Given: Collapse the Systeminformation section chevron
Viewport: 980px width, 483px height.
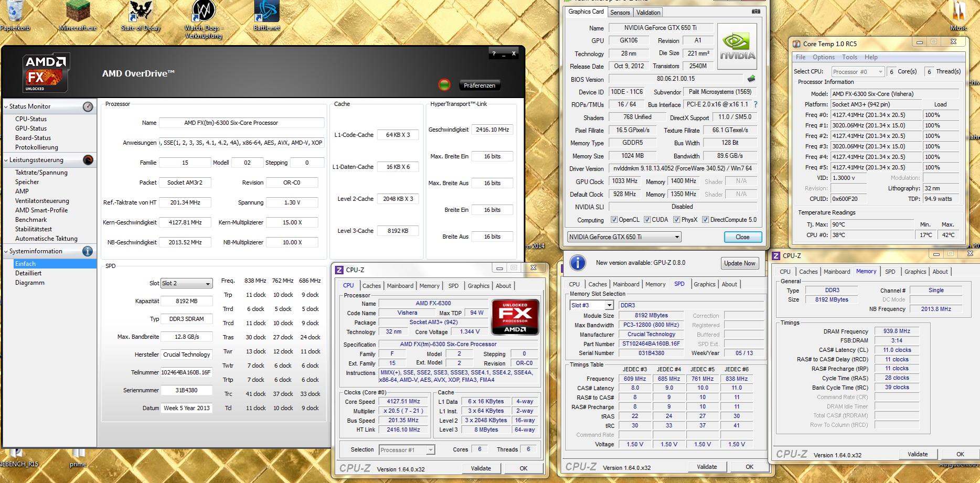Looking at the screenshot, I should point(6,251).
